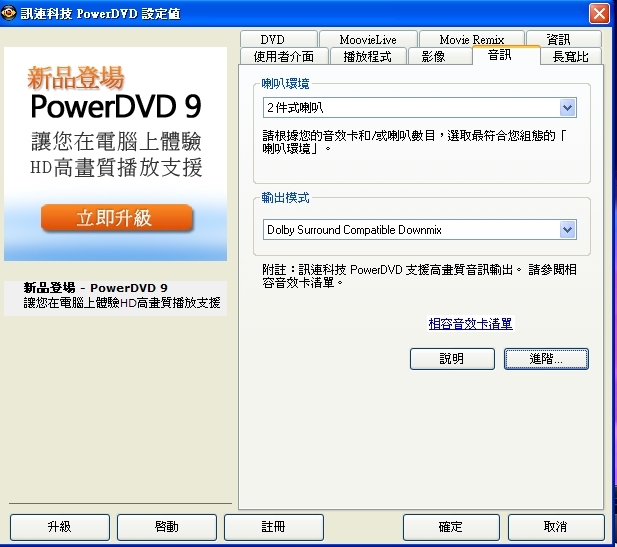Click the 啓動 button
Screen dimensions: 617x547
[167, 527]
